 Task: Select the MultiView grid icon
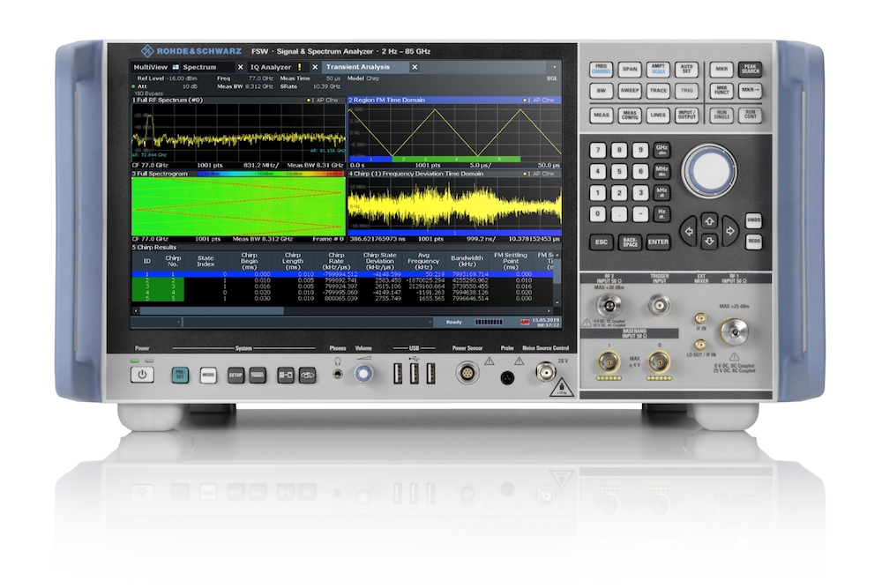(174, 65)
